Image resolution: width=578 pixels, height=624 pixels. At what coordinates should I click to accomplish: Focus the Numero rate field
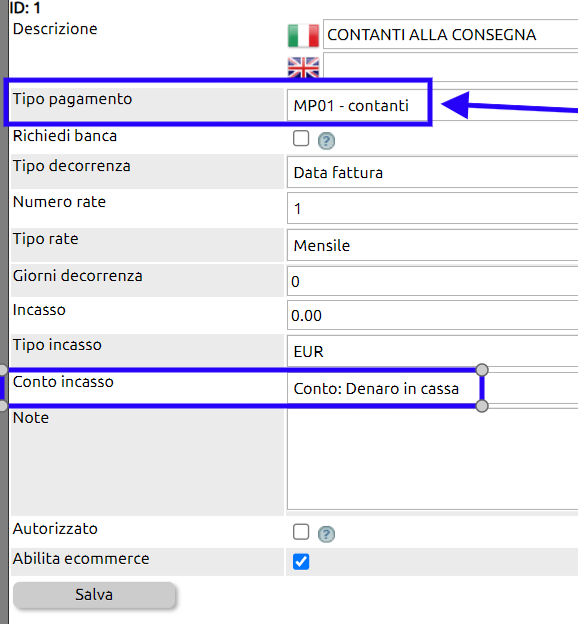pos(433,208)
